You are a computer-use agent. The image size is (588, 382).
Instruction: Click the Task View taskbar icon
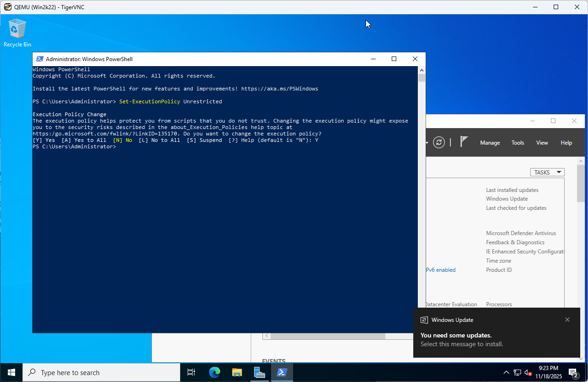(x=191, y=372)
